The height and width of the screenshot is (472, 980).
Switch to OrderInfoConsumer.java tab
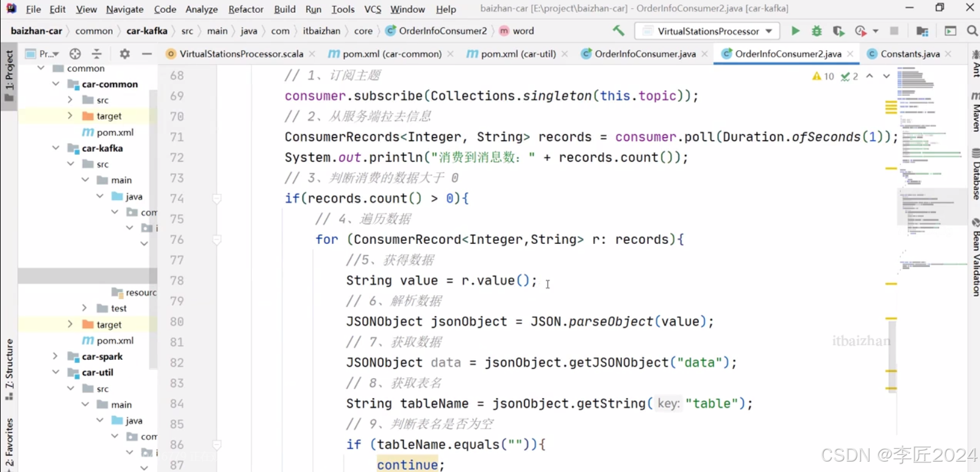pos(645,54)
